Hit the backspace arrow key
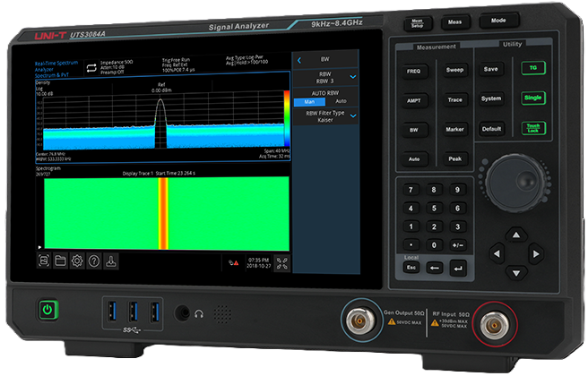Image resolution: width=588 pixels, height=376 pixels. coord(435,269)
